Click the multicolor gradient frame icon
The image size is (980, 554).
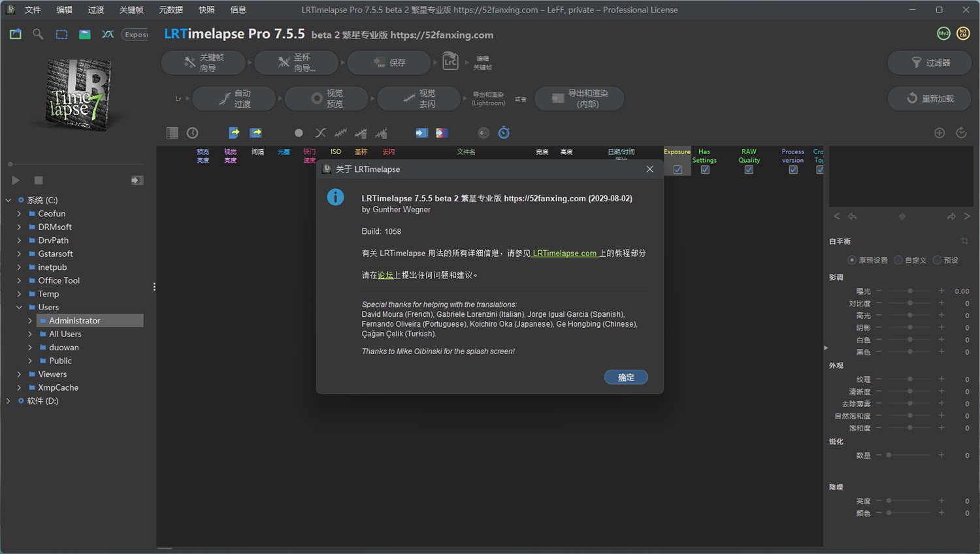point(442,133)
